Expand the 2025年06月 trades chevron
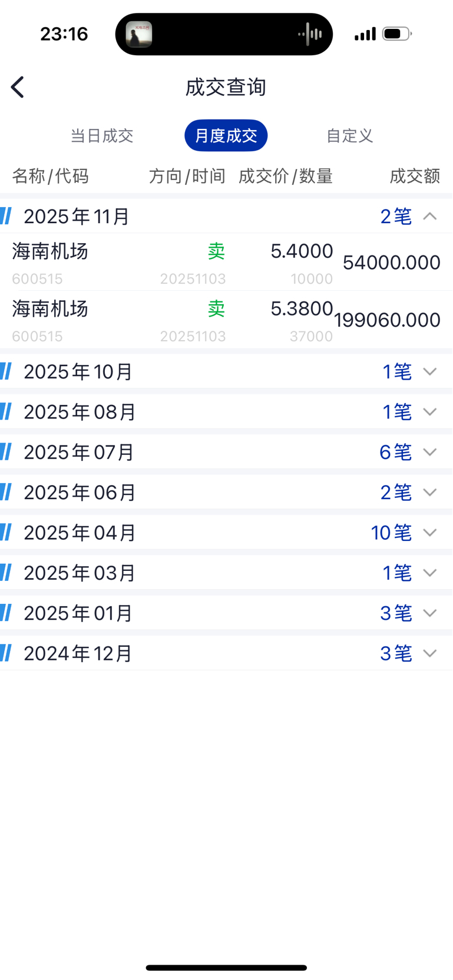This screenshot has width=453, height=980. (x=430, y=492)
